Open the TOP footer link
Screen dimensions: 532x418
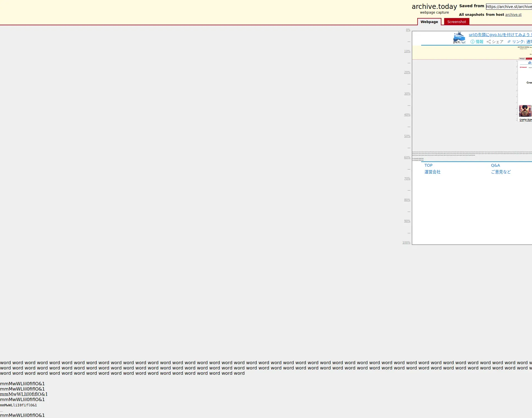pyautogui.click(x=428, y=165)
